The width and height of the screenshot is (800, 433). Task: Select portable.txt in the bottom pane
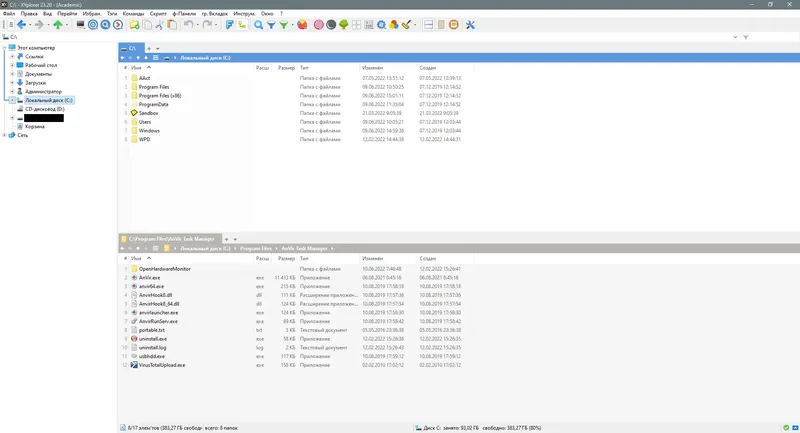coord(152,330)
